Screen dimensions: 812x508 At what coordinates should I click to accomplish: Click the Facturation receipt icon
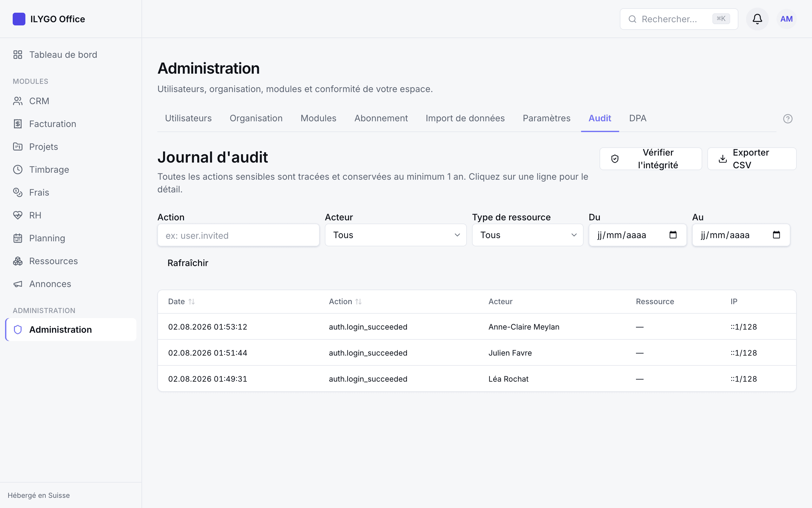coord(18,124)
